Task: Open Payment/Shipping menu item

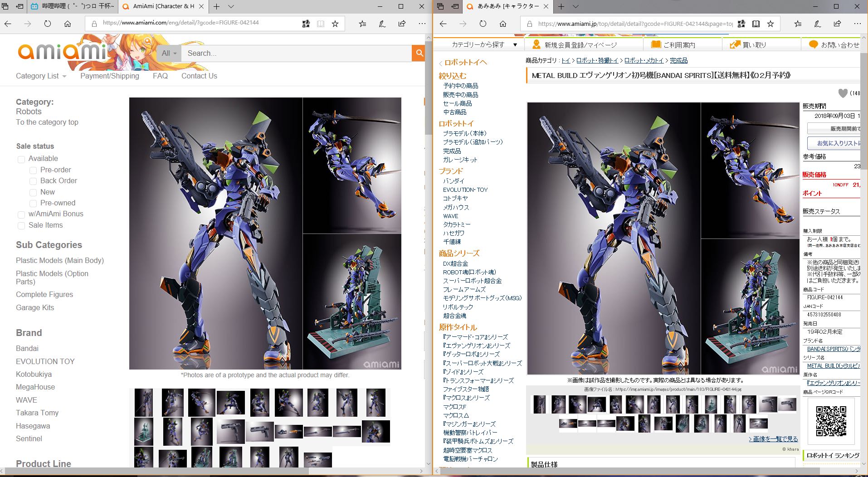Action: [110, 76]
